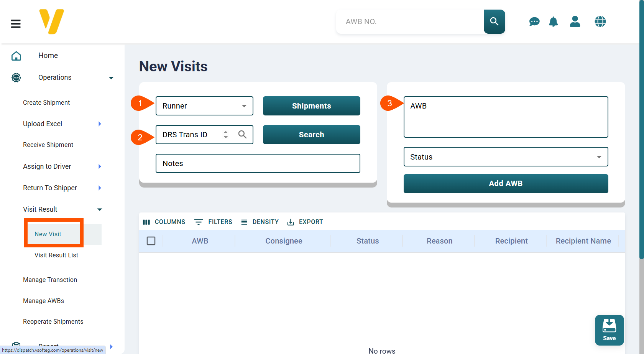Screen dimensions: 644x354
Task: Click the globe language icon
Action: coord(600,21)
